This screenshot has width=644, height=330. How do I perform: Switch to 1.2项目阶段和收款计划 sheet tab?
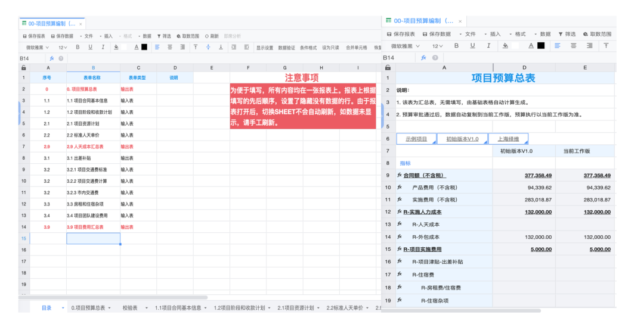(239, 308)
